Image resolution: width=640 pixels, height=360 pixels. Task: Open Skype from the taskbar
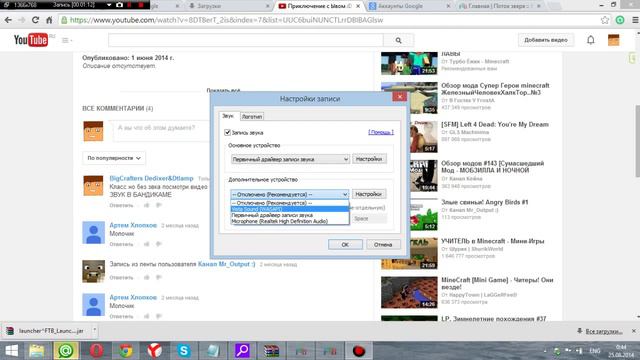pyautogui.click(x=184, y=351)
